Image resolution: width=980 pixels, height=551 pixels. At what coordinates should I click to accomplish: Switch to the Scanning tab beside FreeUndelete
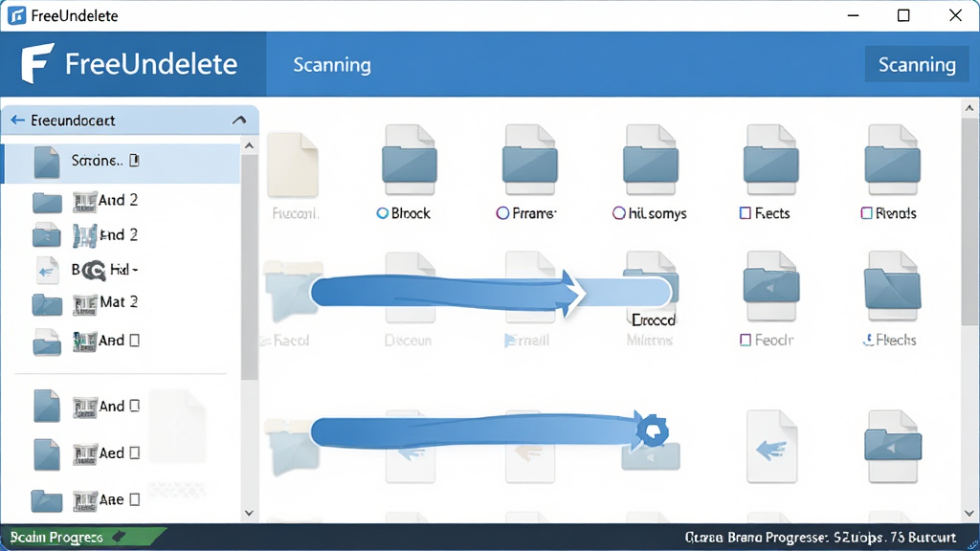tap(332, 65)
